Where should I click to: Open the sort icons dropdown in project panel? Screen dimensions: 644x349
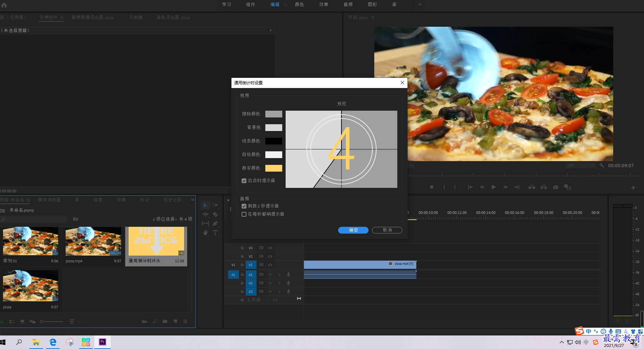pos(75,322)
